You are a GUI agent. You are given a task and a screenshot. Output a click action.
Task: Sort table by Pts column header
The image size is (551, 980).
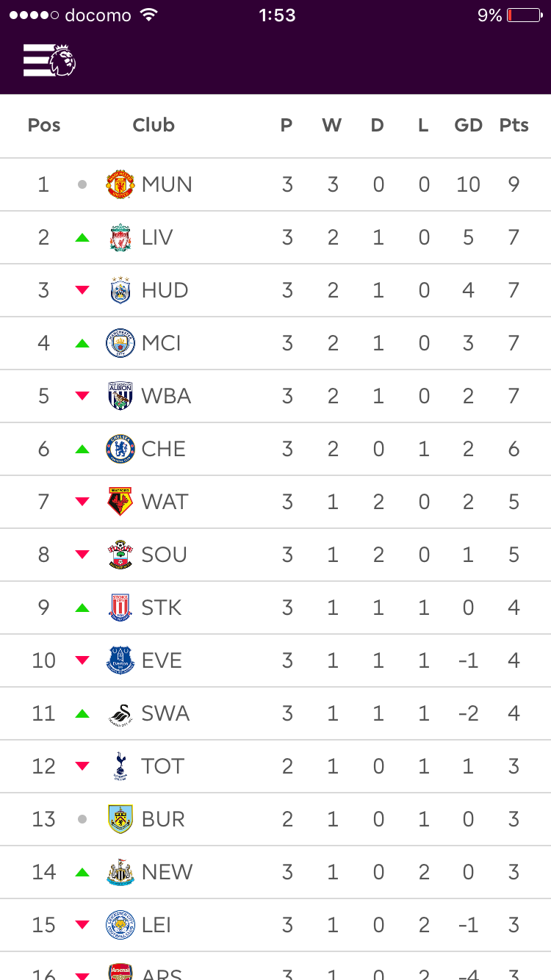pyautogui.click(x=514, y=126)
